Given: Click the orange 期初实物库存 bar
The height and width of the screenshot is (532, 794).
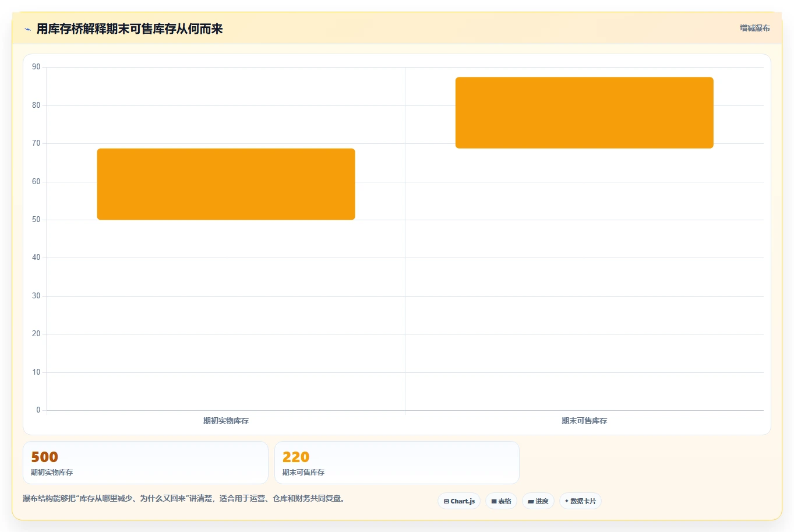Looking at the screenshot, I should coord(226,184).
